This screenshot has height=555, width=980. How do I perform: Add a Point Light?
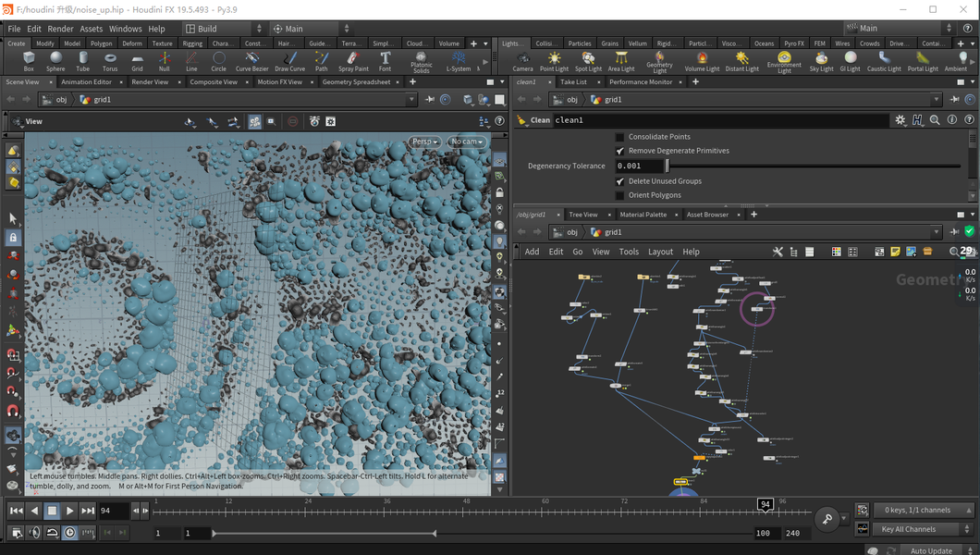coord(555,61)
